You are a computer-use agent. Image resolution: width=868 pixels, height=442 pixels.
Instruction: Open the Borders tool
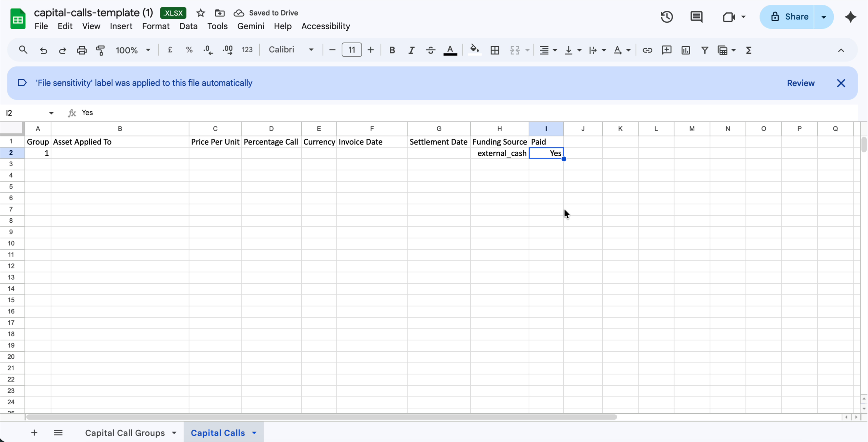point(495,50)
